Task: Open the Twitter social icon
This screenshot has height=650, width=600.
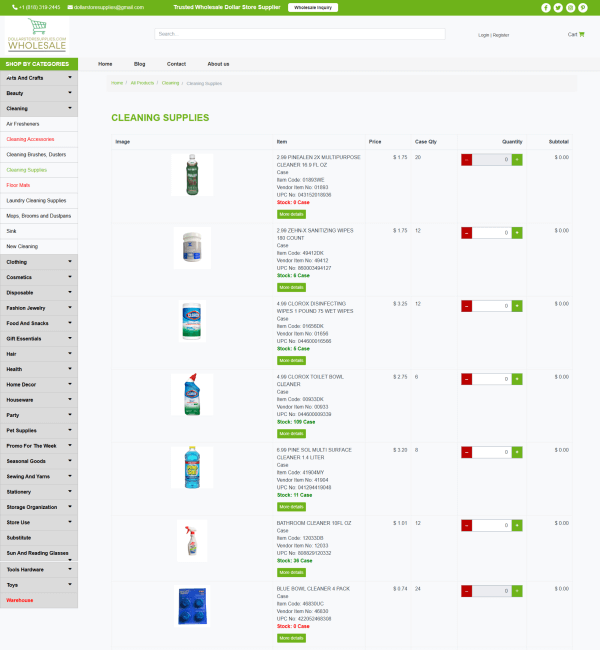Action: pos(558,7)
